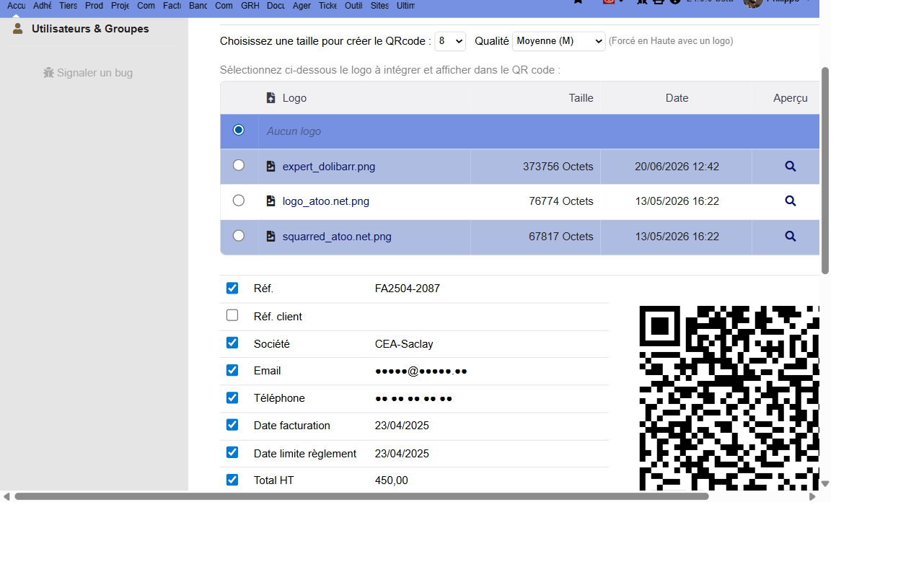This screenshot has height=580, width=924.
Task: Click the size cell 67817 Octets
Action: click(x=561, y=236)
